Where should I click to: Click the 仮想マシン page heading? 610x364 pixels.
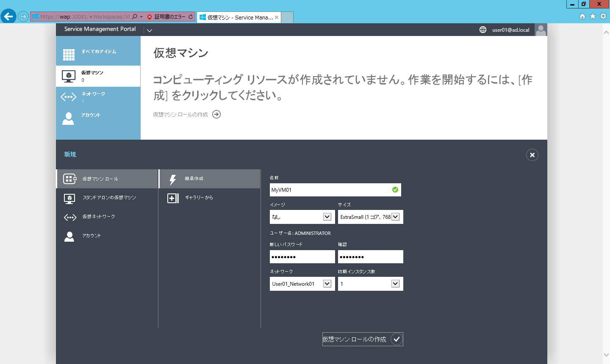click(181, 53)
